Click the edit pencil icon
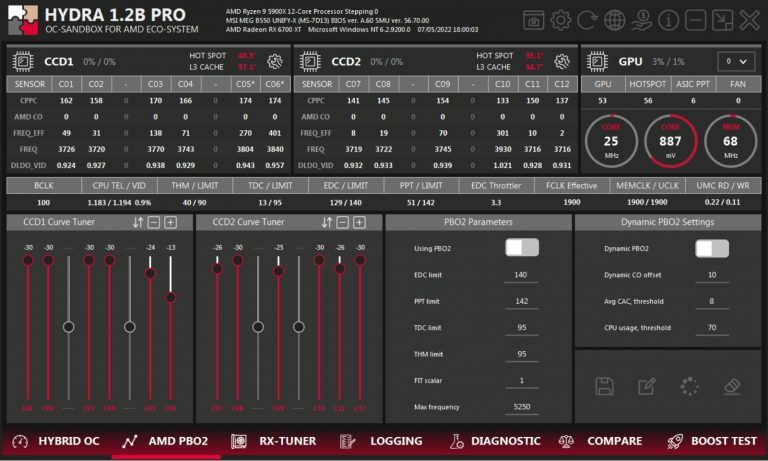Viewport: 768px width, 461px height. (647, 387)
